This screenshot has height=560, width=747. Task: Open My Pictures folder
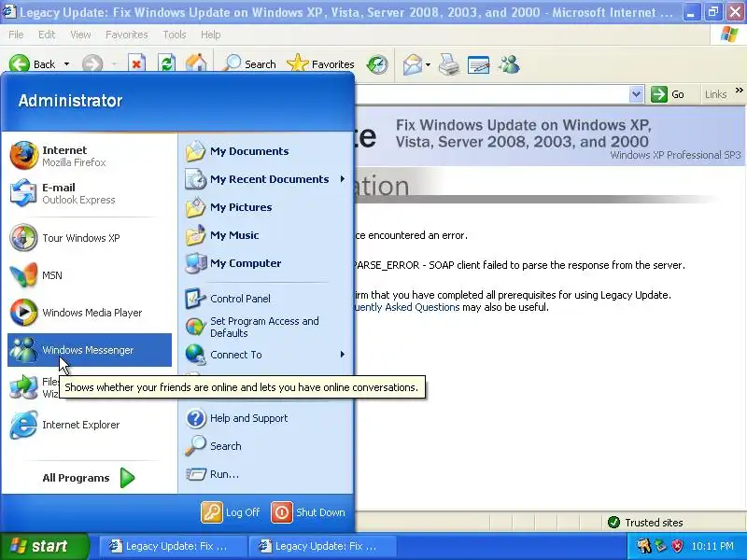[x=266, y=207]
